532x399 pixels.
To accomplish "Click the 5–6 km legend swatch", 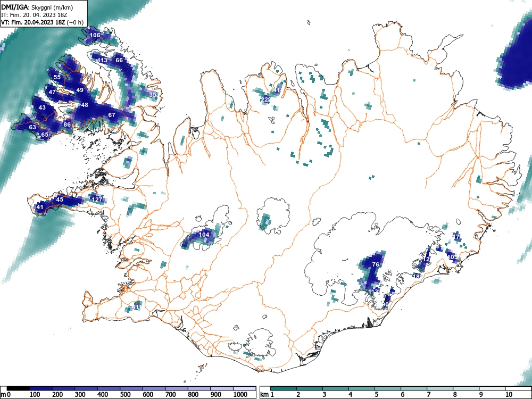I will 388,388.
